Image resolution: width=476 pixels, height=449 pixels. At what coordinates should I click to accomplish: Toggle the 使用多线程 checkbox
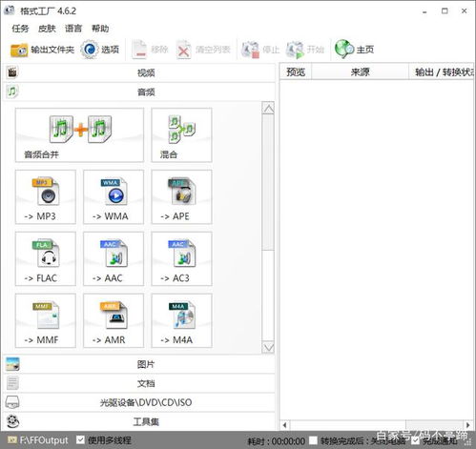80,439
